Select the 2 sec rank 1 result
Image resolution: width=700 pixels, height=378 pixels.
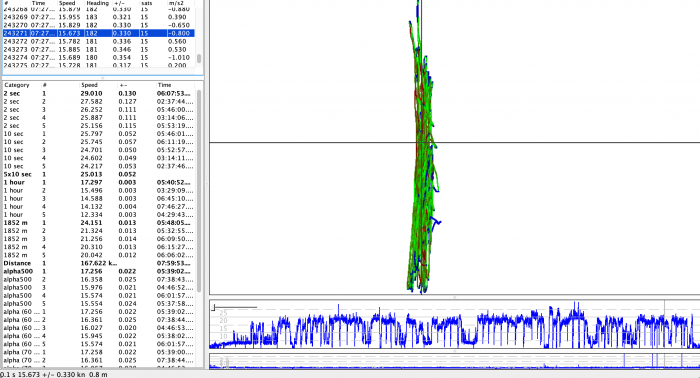(99, 93)
